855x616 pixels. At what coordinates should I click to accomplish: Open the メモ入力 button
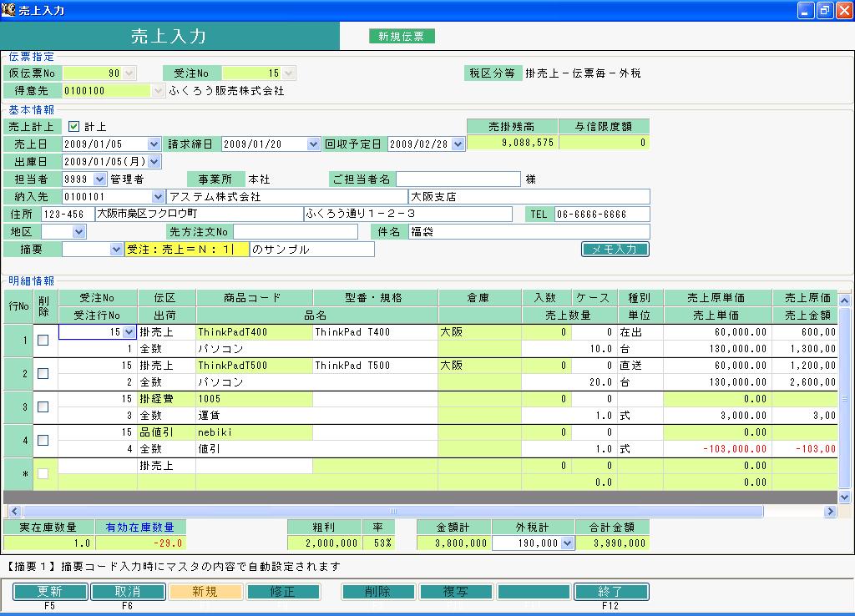(615, 249)
